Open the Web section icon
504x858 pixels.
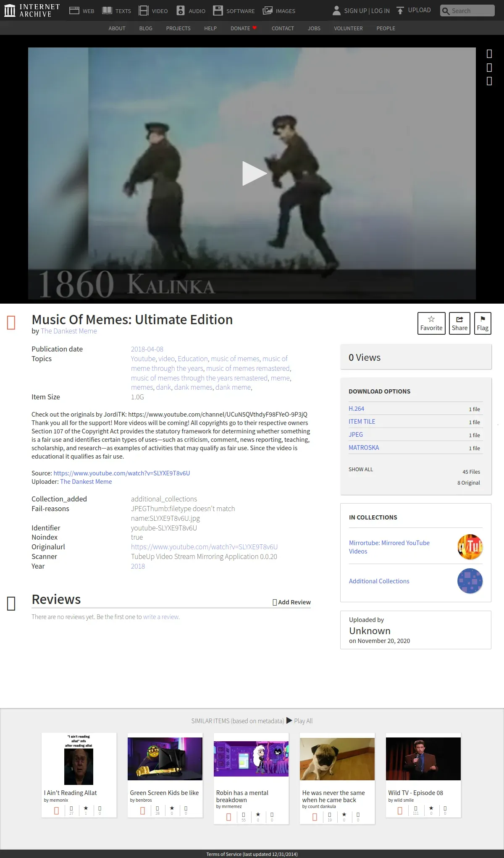[x=74, y=10]
